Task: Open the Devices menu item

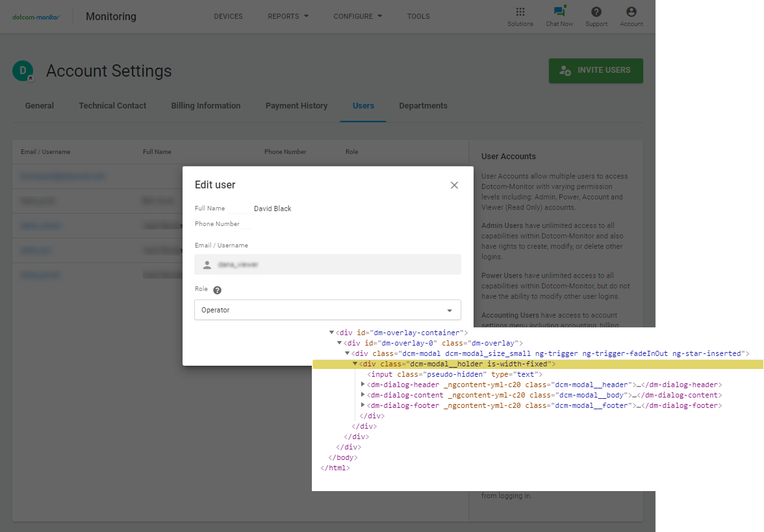Action: coord(228,16)
